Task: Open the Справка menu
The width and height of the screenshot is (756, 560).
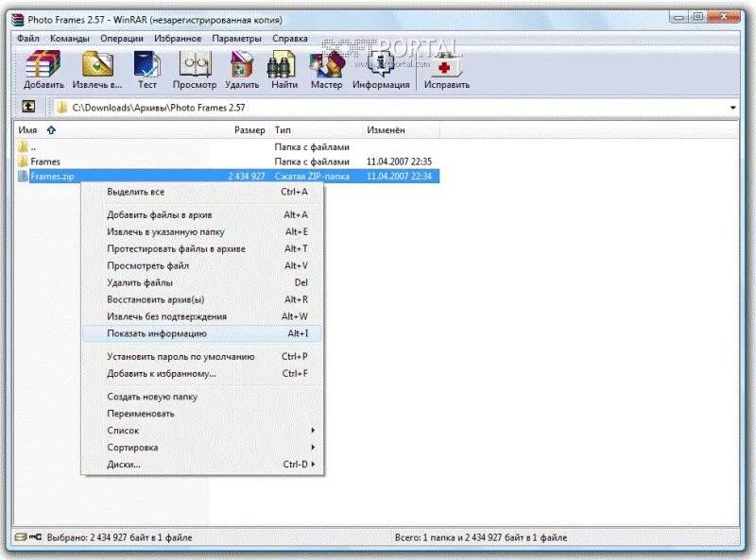Action: click(290, 38)
